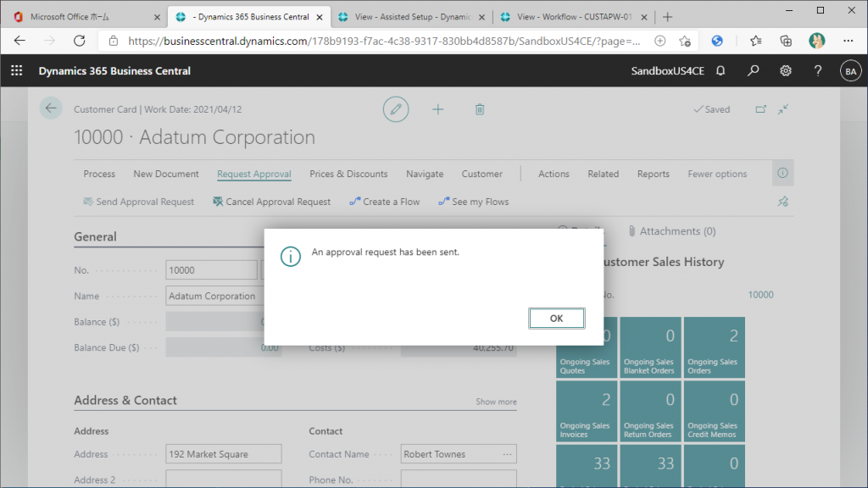Open the Ongoing Sales Credit Memos tile
Viewport: 868px width, 488px height.
click(714, 411)
